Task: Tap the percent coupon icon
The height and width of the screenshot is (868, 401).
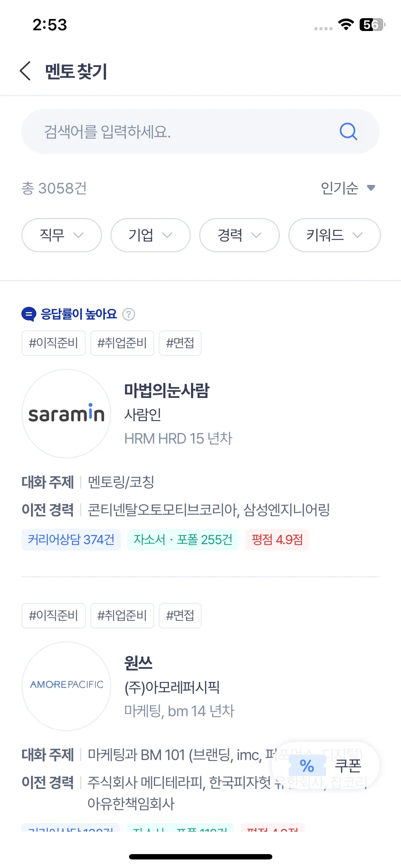Action: [307, 765]
